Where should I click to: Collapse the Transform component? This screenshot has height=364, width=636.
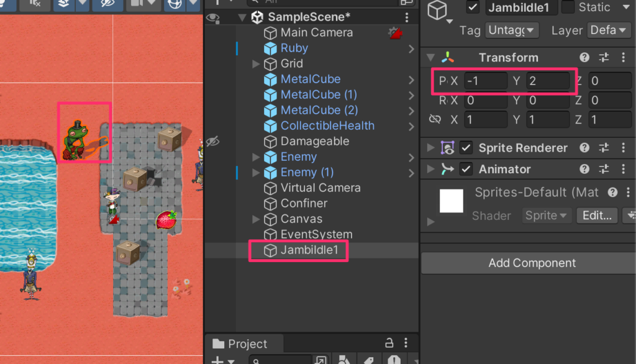click(431, 58)
